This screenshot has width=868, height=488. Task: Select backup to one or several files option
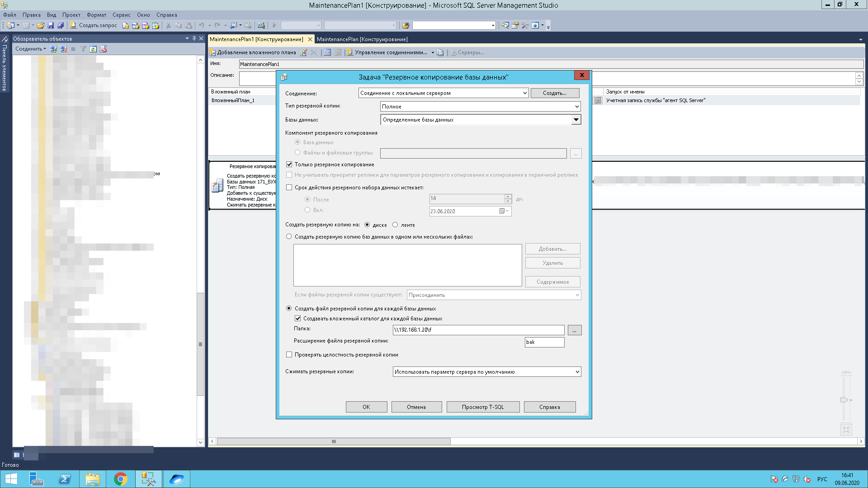pyautogui.click(x=289, y=236)
